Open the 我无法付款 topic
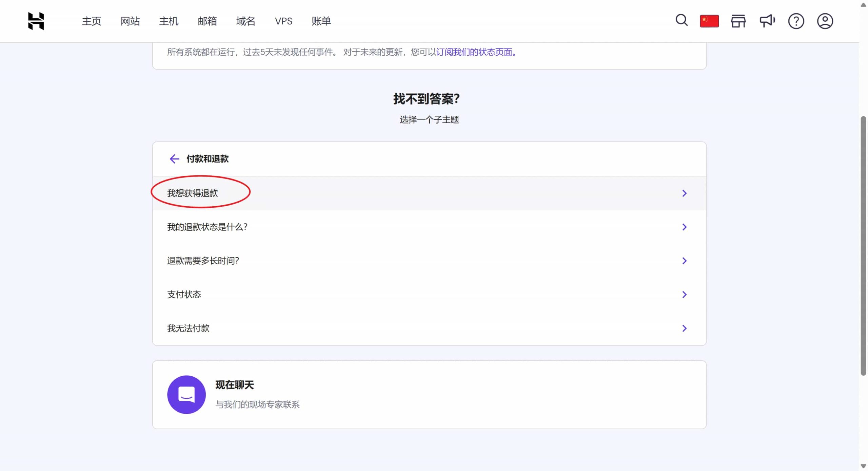 [x=188, y=328]
